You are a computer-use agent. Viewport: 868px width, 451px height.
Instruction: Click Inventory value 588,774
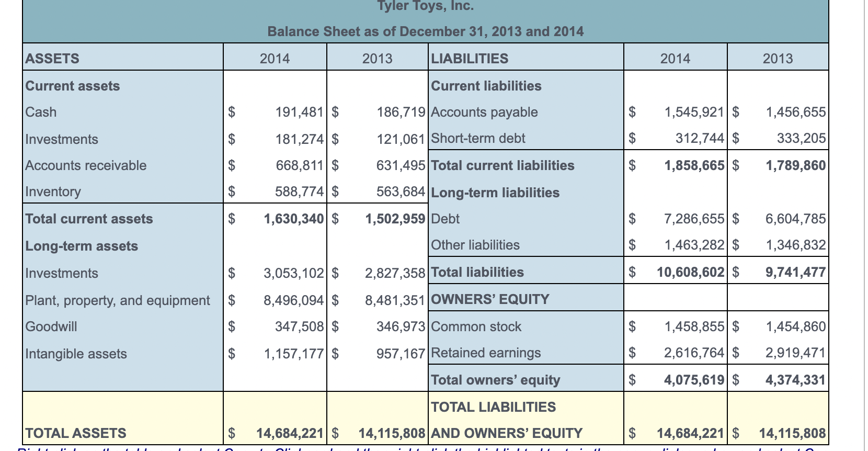(x=300, y=192)
